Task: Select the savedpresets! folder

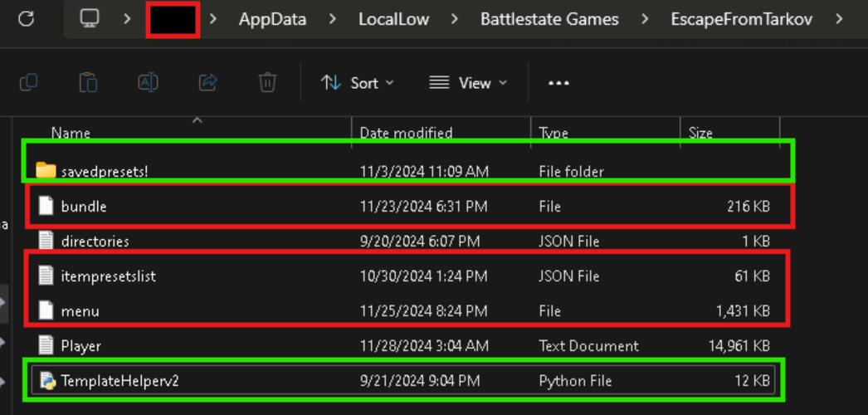Action: click(105, 171)
